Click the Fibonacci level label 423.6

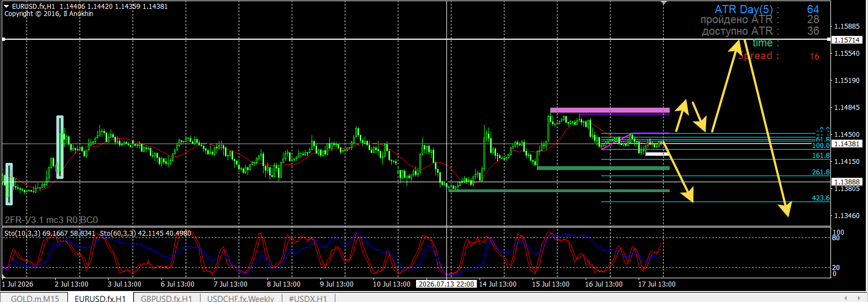tap(820, 198)
